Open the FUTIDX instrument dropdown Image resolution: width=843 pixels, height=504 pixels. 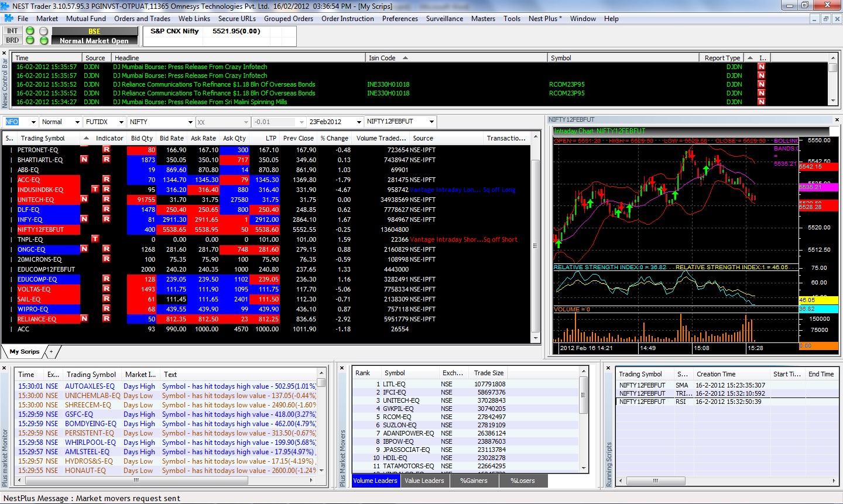pos(121,122)
